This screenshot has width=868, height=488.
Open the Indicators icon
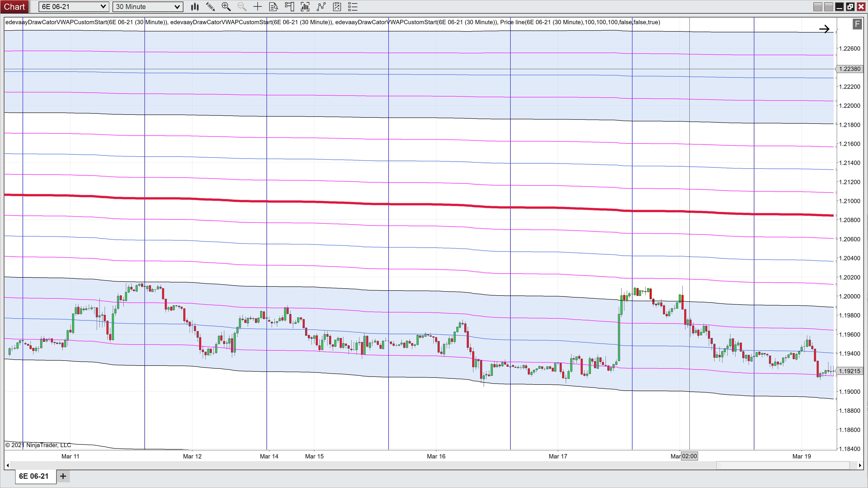click(x=321, y=7)
